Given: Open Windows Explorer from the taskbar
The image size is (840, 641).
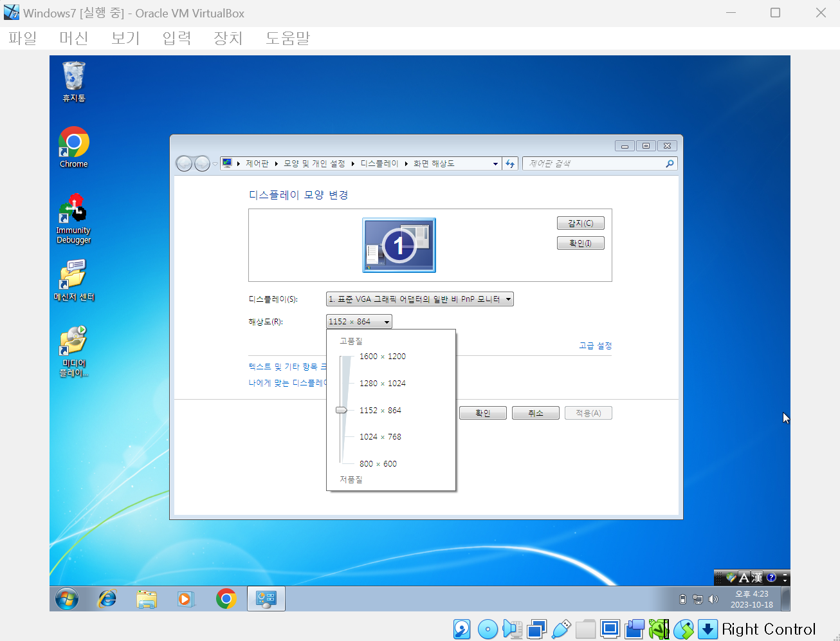Looking at the screenshot, I should [147, 599].
